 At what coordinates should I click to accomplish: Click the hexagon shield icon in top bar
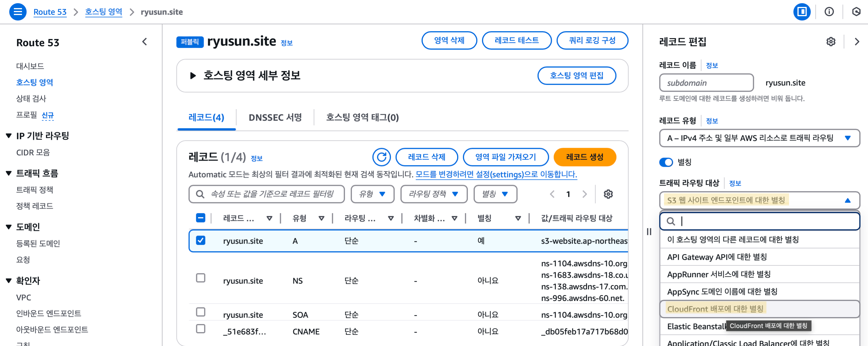pos(856,12)
